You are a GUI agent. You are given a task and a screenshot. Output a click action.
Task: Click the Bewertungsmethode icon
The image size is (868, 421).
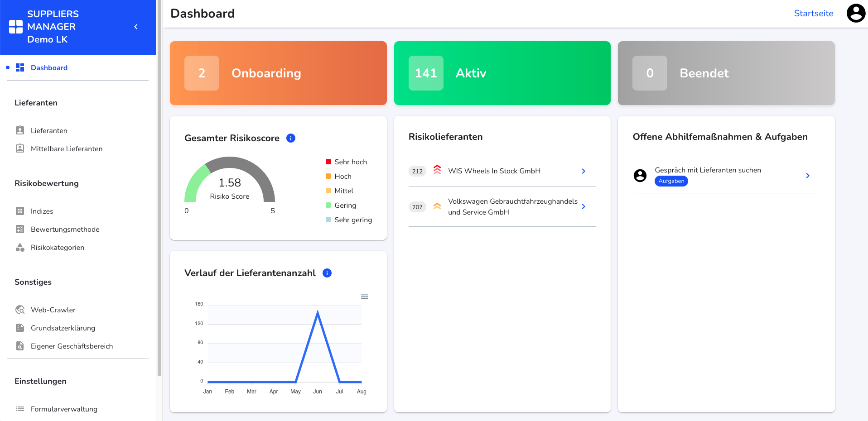click(x=20, y=229)
